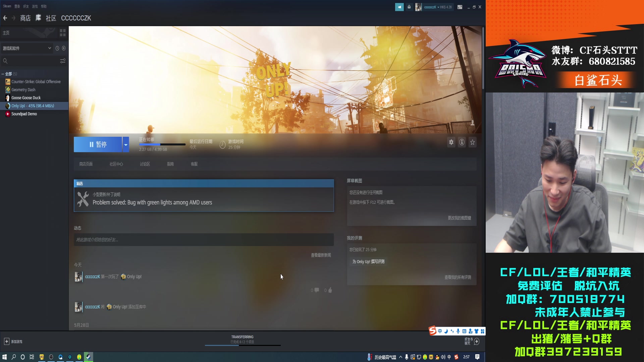
Task: Click the library page vertical scrollbar
Action: [x=483, y=58]
